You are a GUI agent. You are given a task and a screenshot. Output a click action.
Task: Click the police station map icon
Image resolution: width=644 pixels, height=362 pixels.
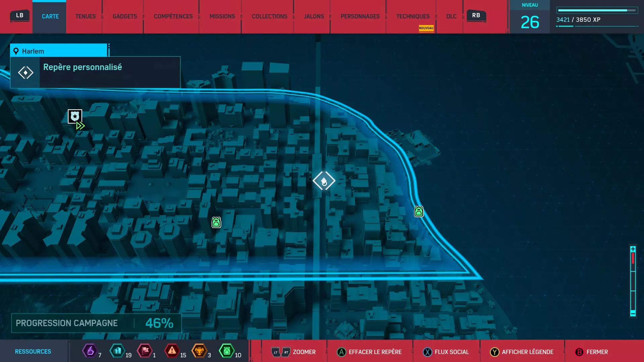point(75,116)
